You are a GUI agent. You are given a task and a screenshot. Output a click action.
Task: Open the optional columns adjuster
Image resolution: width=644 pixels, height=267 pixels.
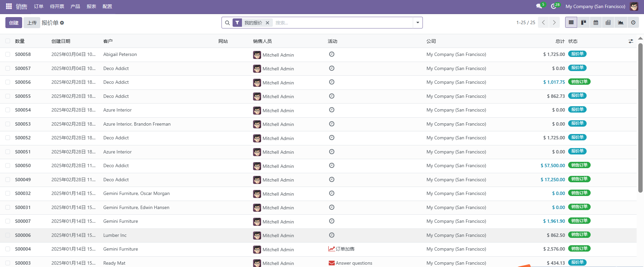tap(631, 41)
